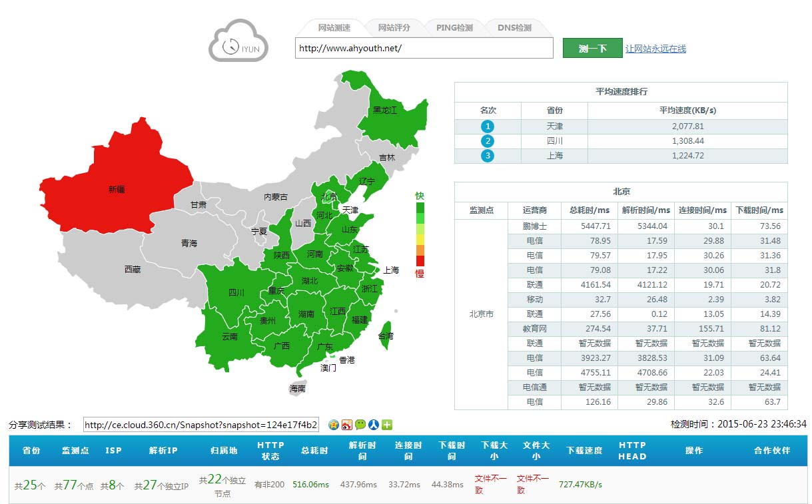Click the website URL input field
This screenshot has width=812, height=504.
tap(424, 48)
